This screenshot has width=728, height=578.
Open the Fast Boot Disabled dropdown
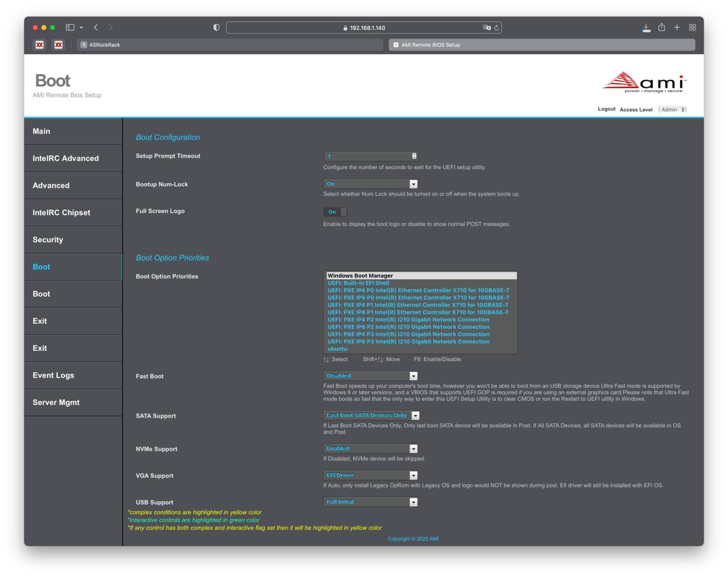tap(370, 376)
